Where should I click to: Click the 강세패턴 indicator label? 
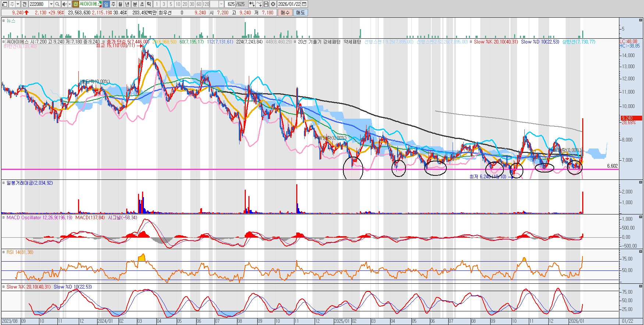coord(331,42)
